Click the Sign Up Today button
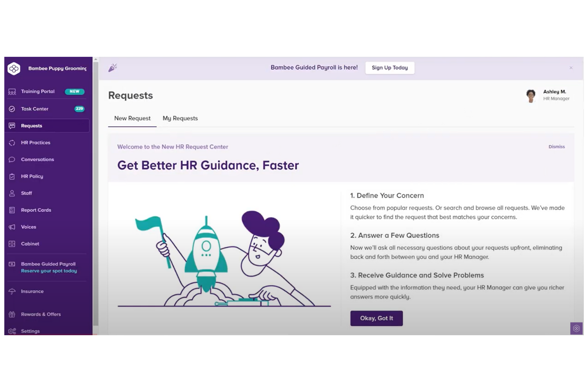The image size is (588, 392). tap(389, 68)
